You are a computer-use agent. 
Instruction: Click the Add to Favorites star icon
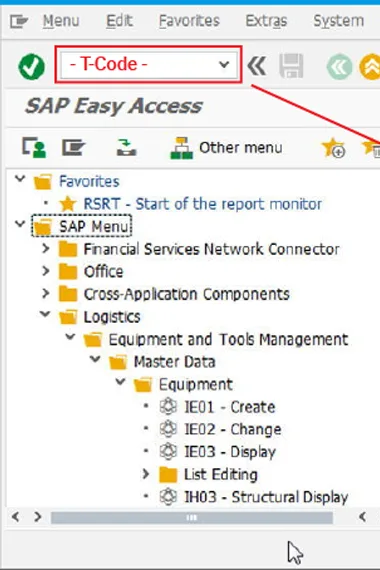tap(333, 148)
